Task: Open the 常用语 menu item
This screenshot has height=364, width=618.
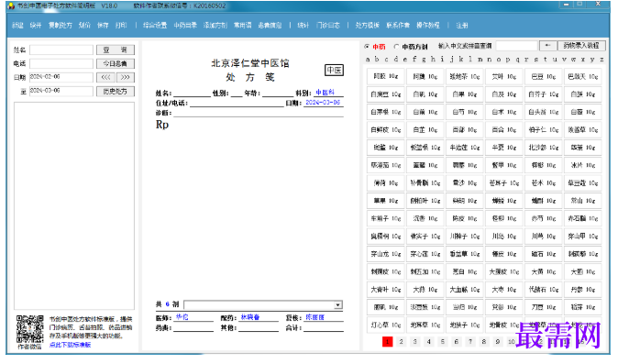Action: (242, 25)
